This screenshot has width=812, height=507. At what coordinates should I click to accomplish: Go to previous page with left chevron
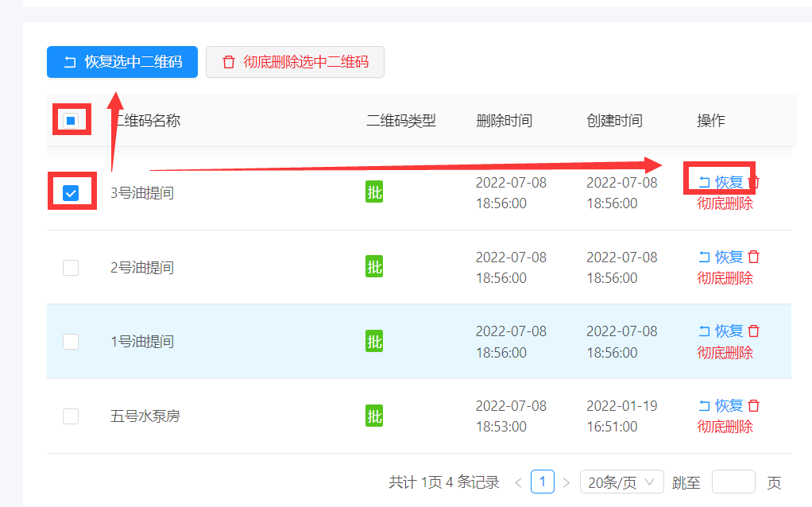[518, 482]
